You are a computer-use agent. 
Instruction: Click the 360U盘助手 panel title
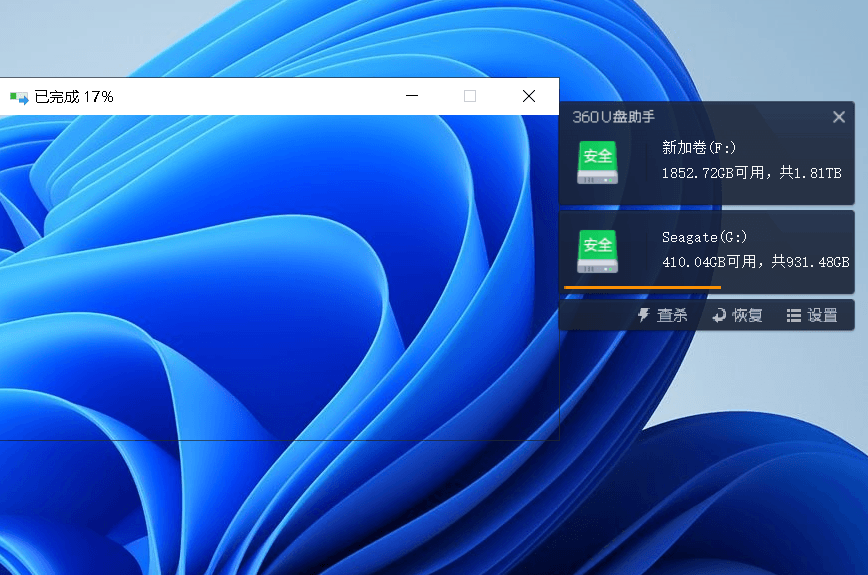(613, 117)
